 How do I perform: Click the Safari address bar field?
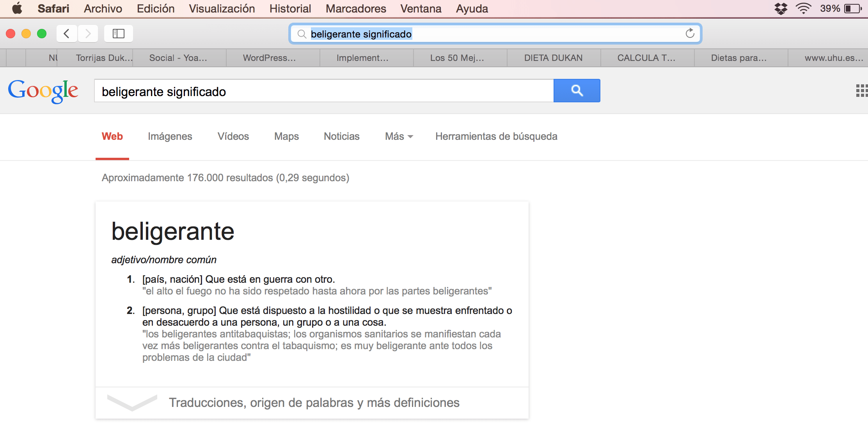click(495, 34)
